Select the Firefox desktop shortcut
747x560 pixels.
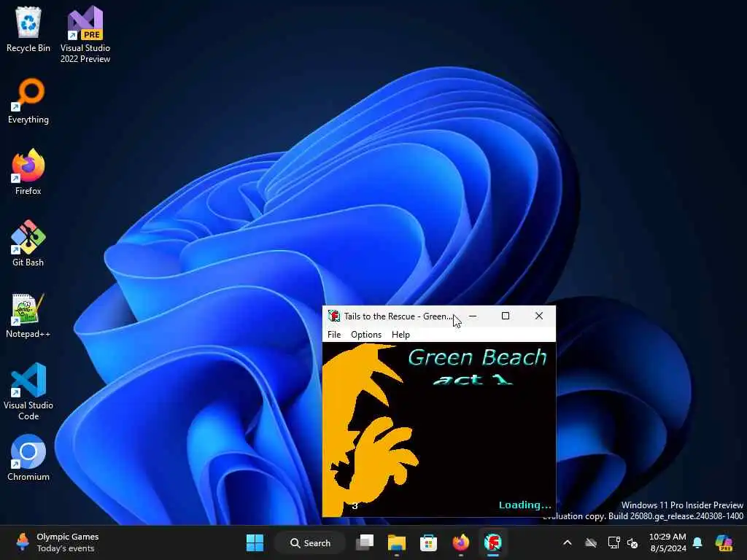[28, 172]
